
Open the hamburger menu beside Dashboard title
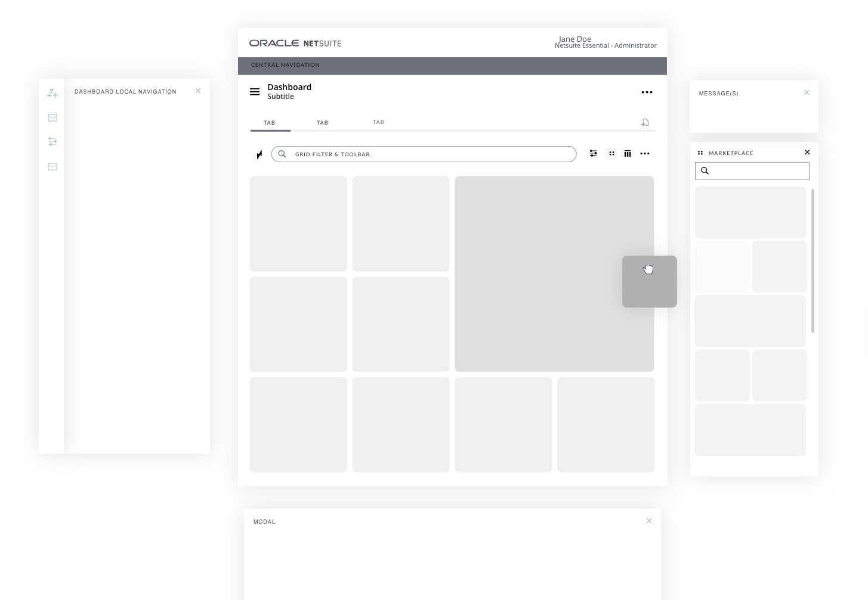pos(255,92)
